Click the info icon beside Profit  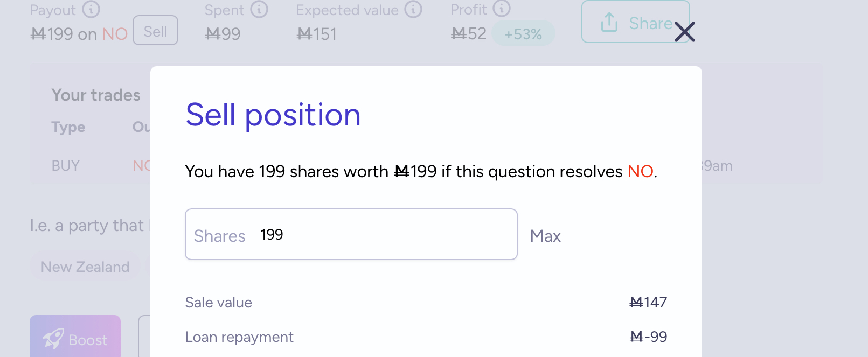[502, 9]
